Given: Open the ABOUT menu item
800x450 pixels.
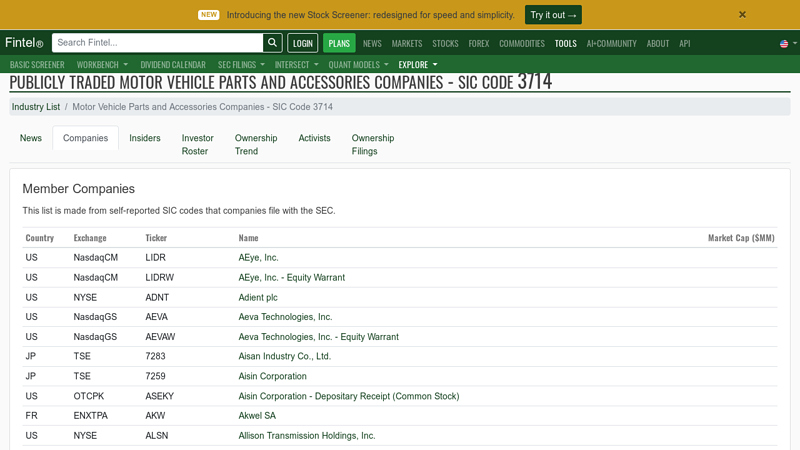Looking at the screenshot, I should (x=658, y=44).
